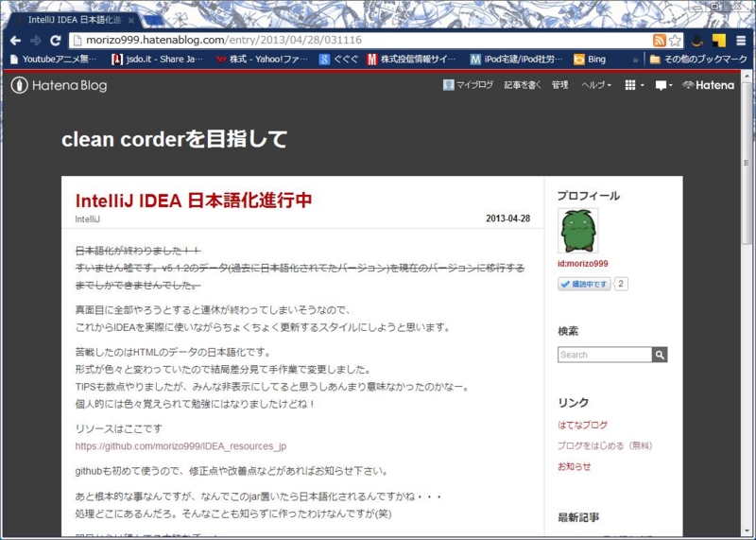Open the 株式 - Yahoo!ファ bookmark
The width and height of the screenshot is (756, 540).
pos(262,60)
